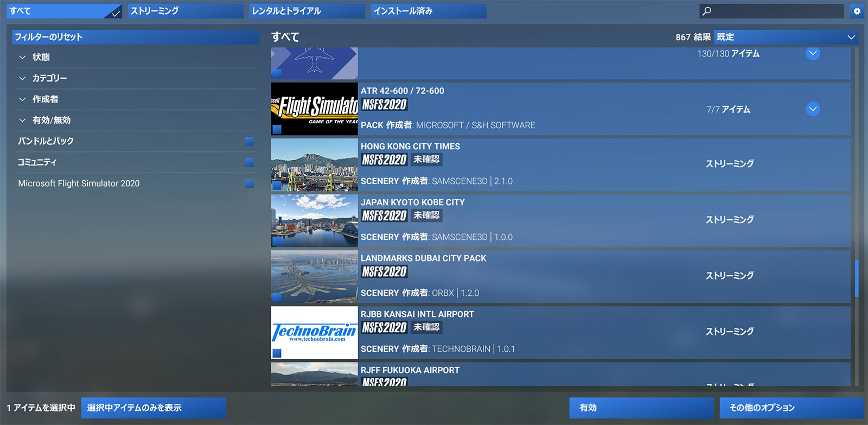Image resolution: width=868 pixels, height=425 pixels.
Task: Expand the 作成者 filter section
Action: coord(136,99)
